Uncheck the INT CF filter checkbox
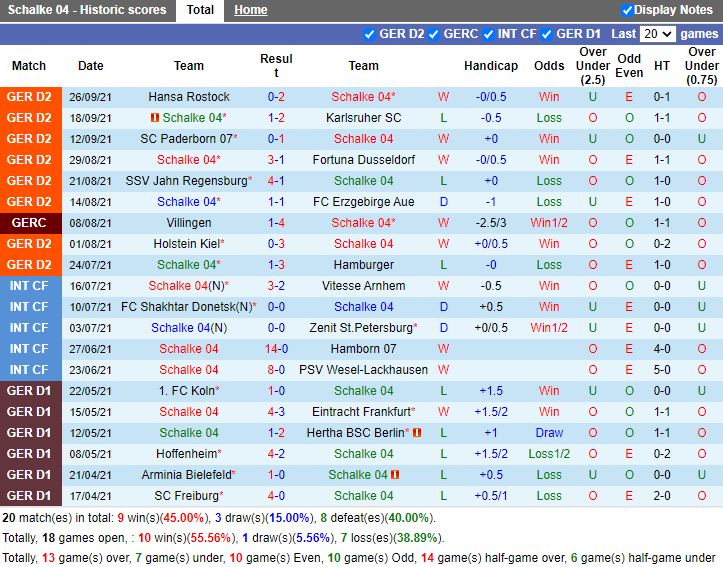The image size is (723, 567). point(489,34)
